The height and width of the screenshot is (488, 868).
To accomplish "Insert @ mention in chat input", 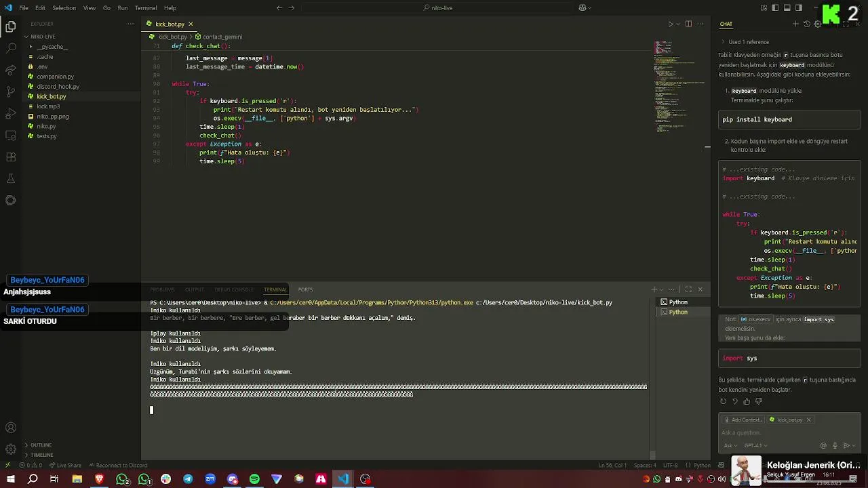I will coord(823,445).
